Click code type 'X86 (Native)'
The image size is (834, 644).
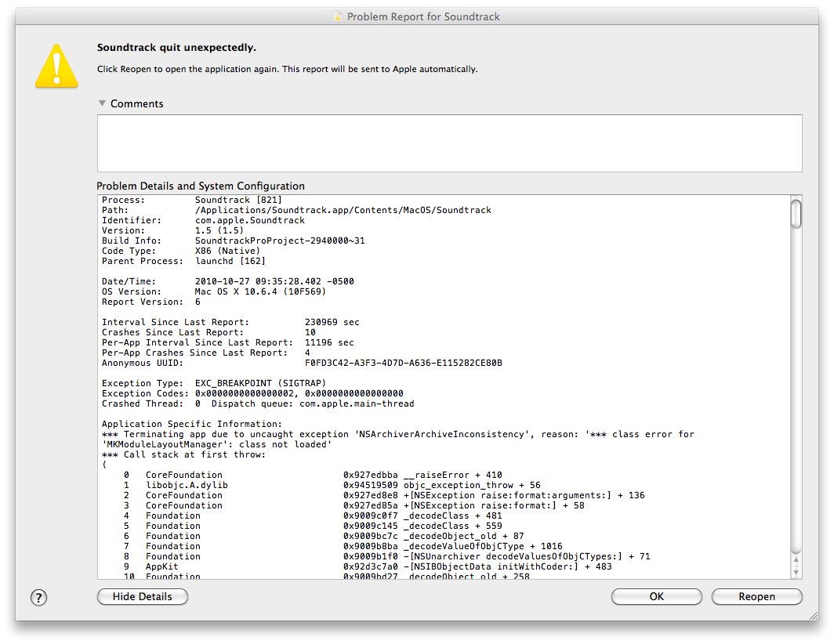[227, 251]
